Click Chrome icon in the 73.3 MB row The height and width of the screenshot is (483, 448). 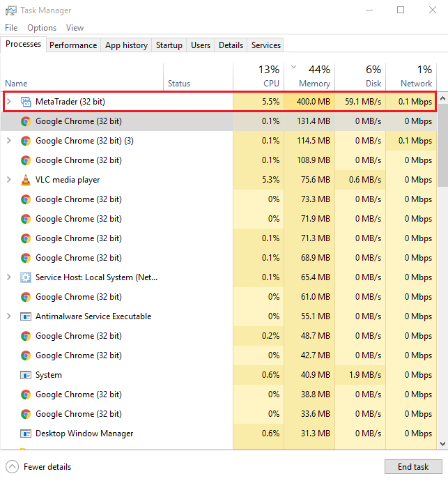[x=26, y=199]
